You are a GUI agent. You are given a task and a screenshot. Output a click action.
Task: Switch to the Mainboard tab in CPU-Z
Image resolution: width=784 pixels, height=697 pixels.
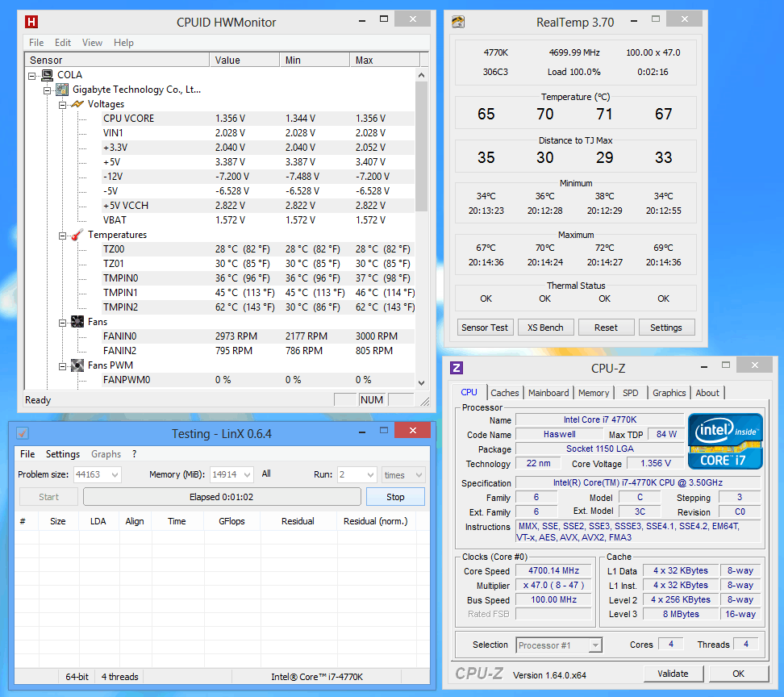click(x=548, y=393)
